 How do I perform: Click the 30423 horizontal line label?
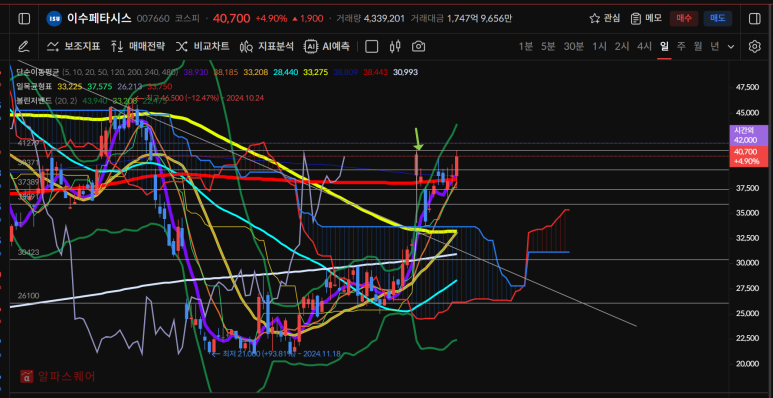click(28, 252)
